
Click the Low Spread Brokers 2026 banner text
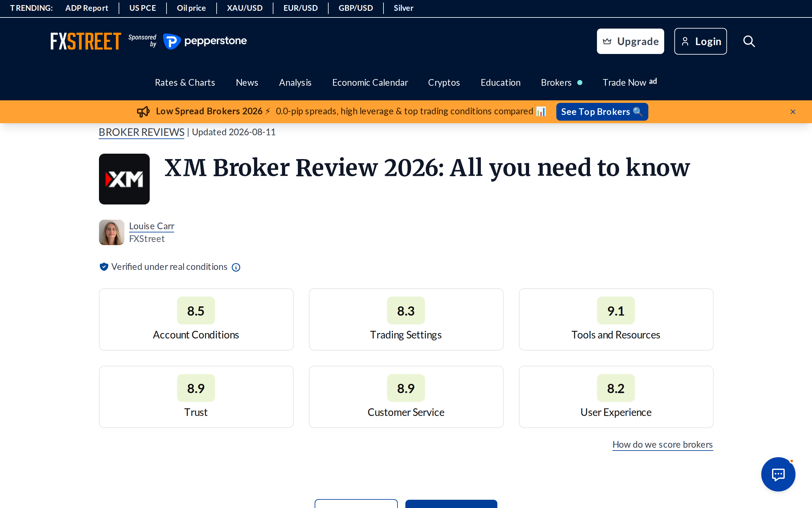[x=209, y=111]
